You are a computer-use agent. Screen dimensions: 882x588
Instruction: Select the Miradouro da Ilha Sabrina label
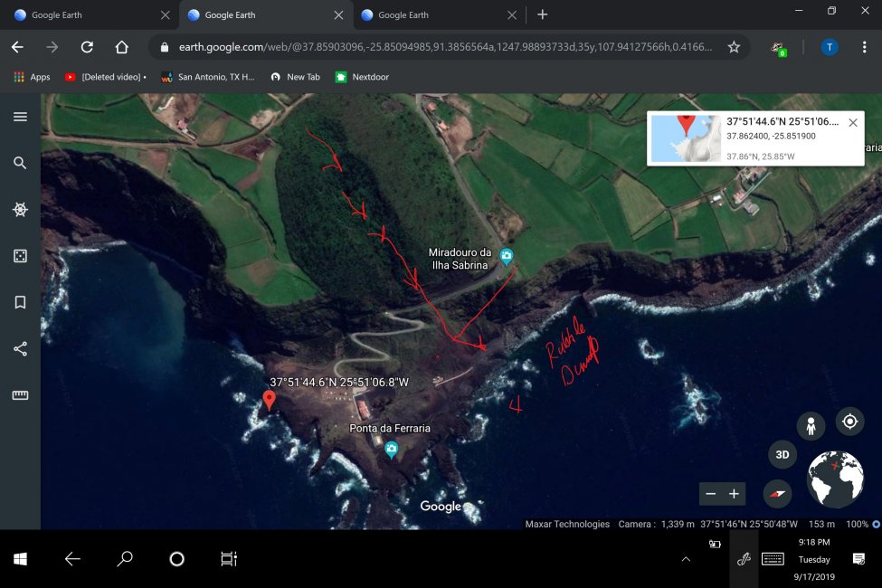[x=460, y=259]
